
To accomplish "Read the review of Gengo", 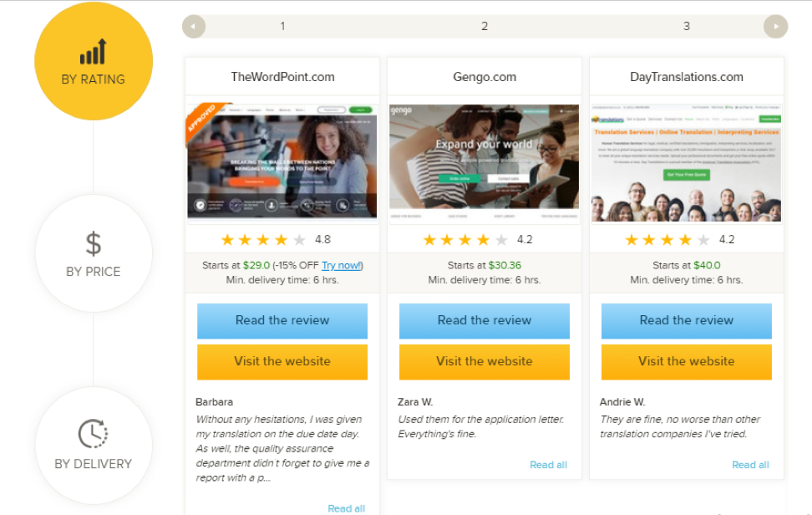I will point(485,321).
